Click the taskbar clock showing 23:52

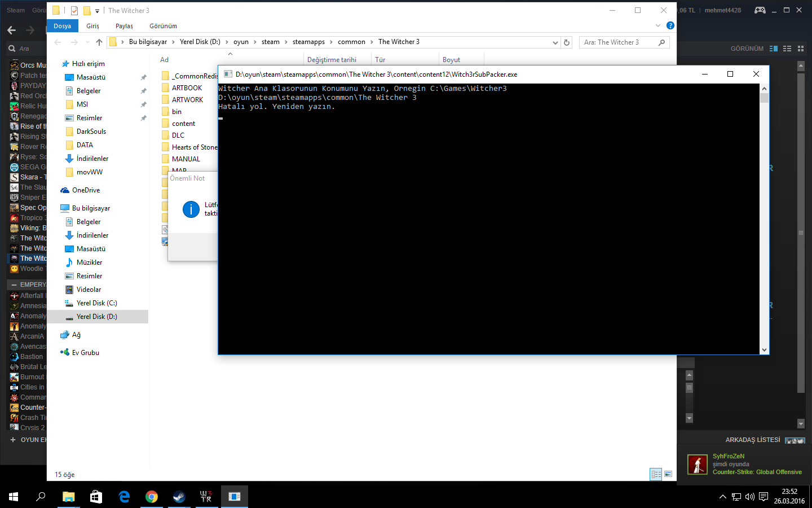789,497
